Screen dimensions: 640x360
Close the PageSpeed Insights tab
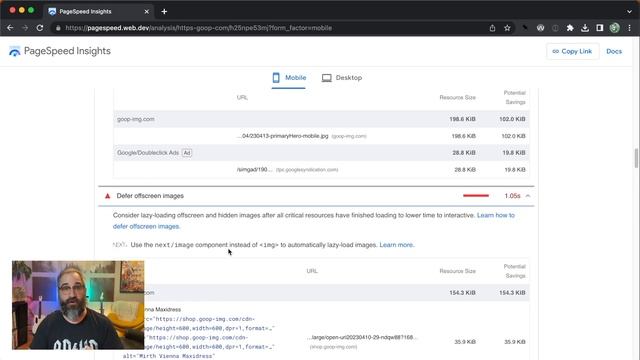[x=147, y=11]
